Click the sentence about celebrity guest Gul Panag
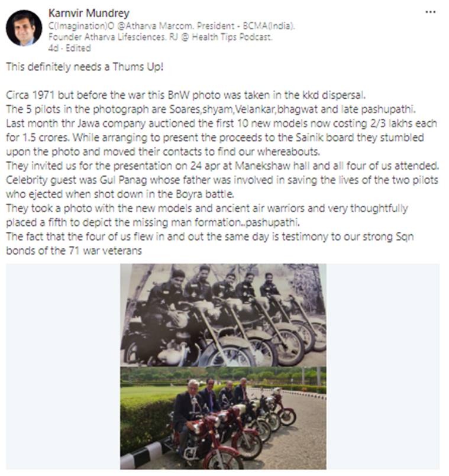The width and height of the screenshot is (449, 476). click(x=222, y=180)
